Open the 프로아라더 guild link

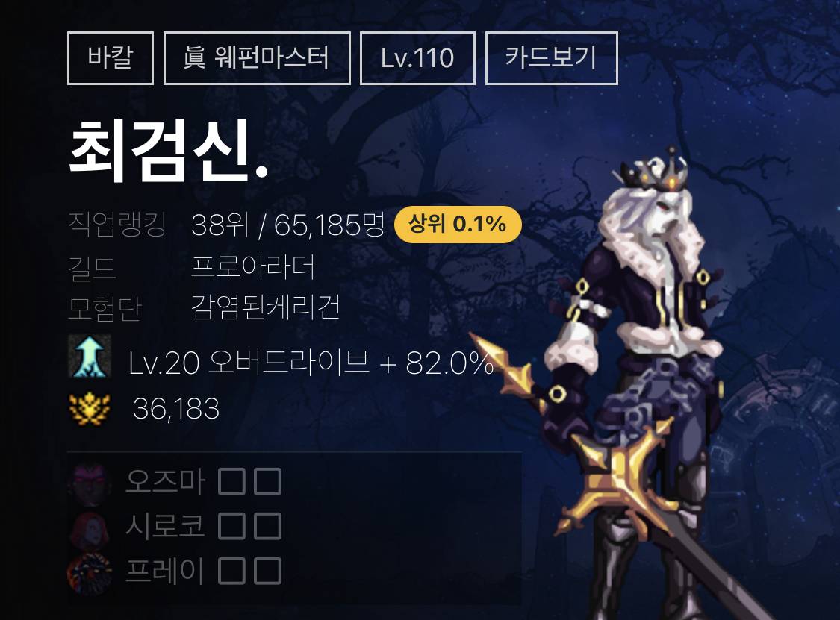pyautogui.click(x=253, y=266)
